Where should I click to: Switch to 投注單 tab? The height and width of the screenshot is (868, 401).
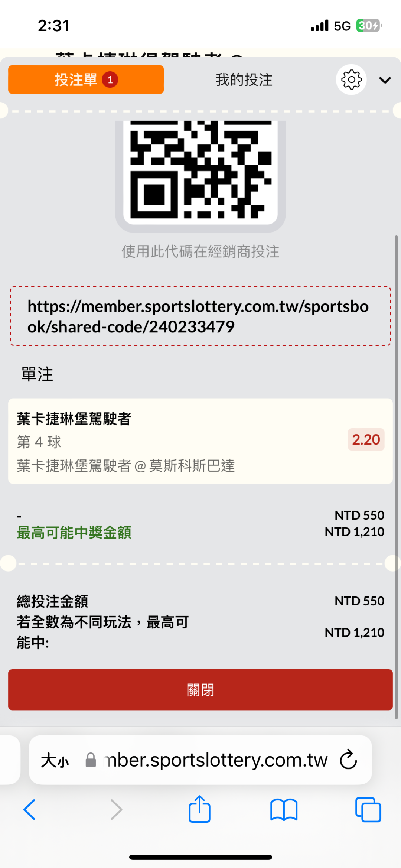point(86,79)
